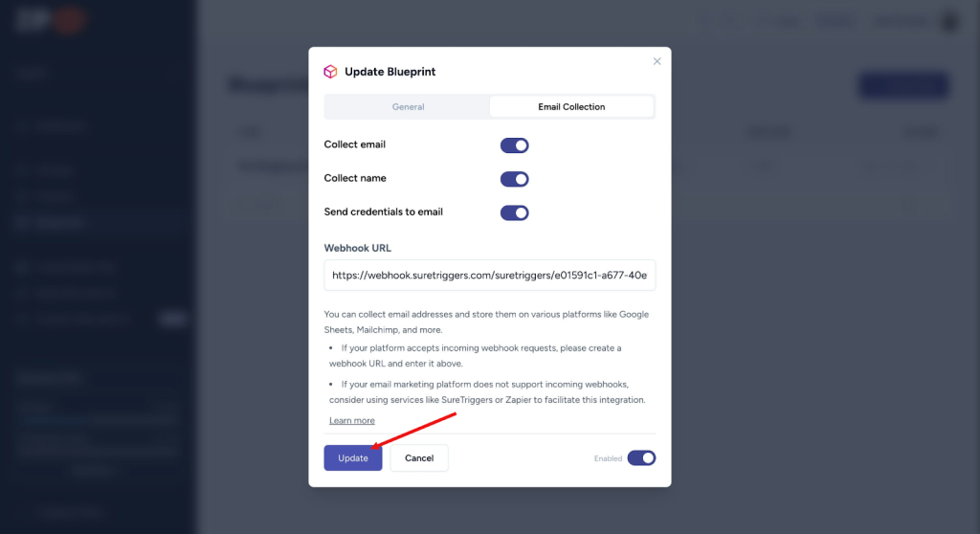Click the Update Blueprint title text
This screenshot has width=980, height=534.
coord(390,72)
